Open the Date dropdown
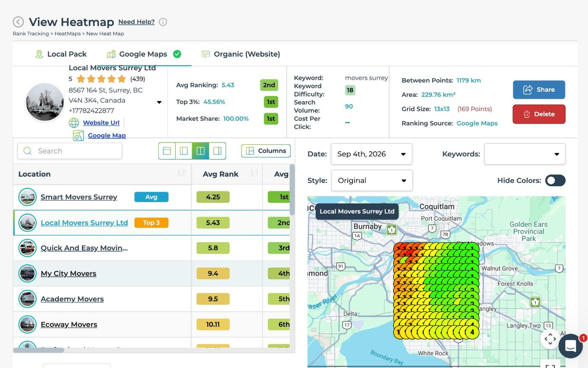This screenshot has width=588, height=368. [x=372, y=154]
